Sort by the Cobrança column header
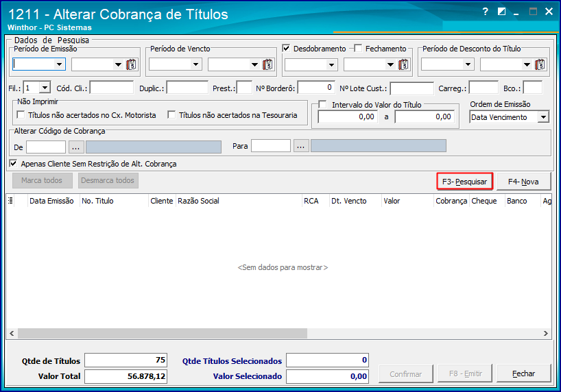This screenshot has width=561, height=392. (451, 201)
